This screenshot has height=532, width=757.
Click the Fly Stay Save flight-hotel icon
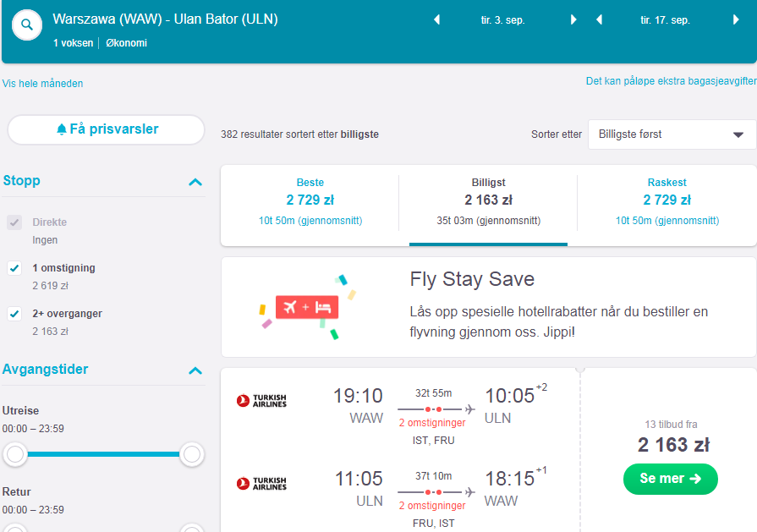(307, 307)
